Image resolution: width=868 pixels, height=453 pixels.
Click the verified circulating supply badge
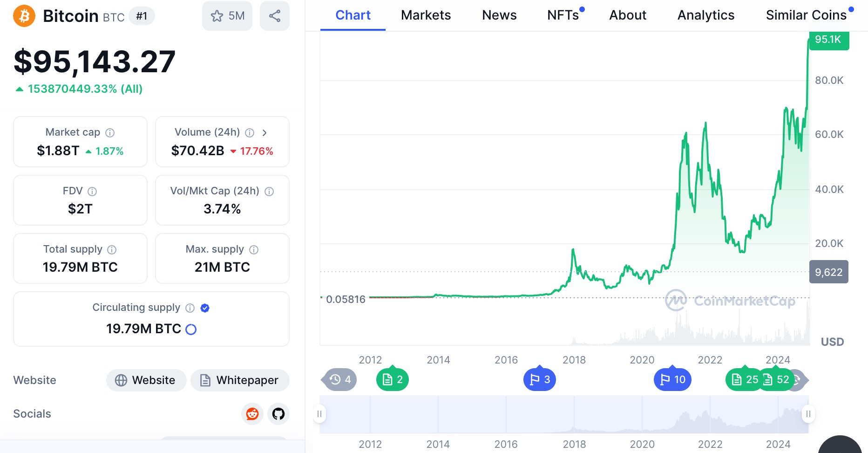pos(205,308)
